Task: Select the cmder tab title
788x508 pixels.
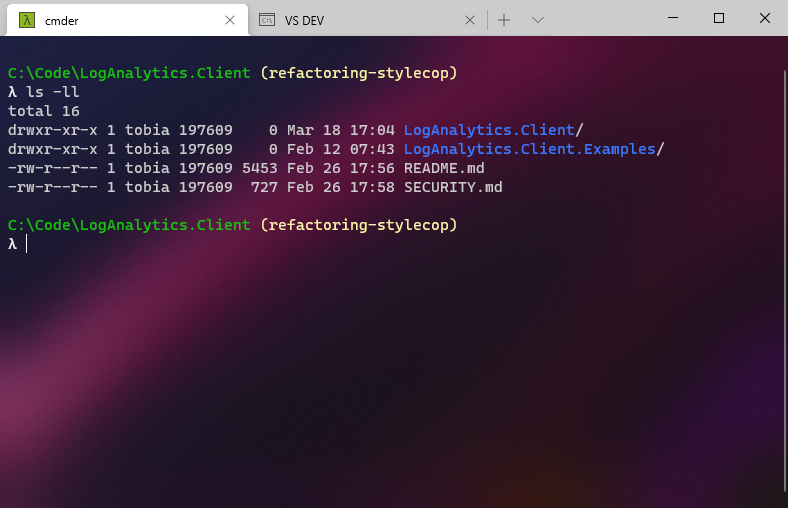Action: tap(62, 20)
